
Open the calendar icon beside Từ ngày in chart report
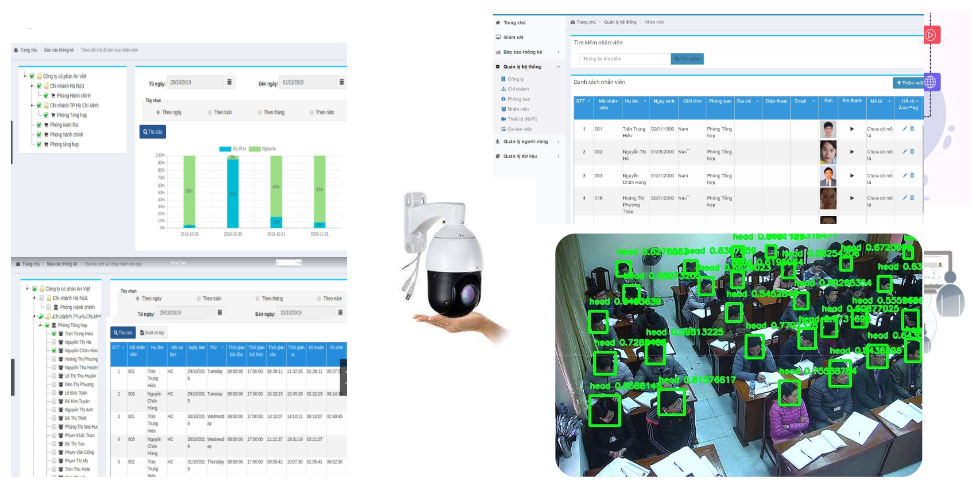229,82
